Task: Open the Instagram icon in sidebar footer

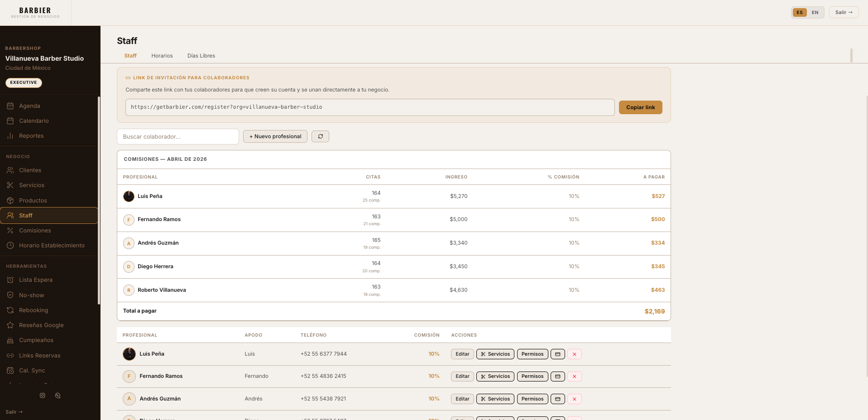Action: [x=43, y=396]
